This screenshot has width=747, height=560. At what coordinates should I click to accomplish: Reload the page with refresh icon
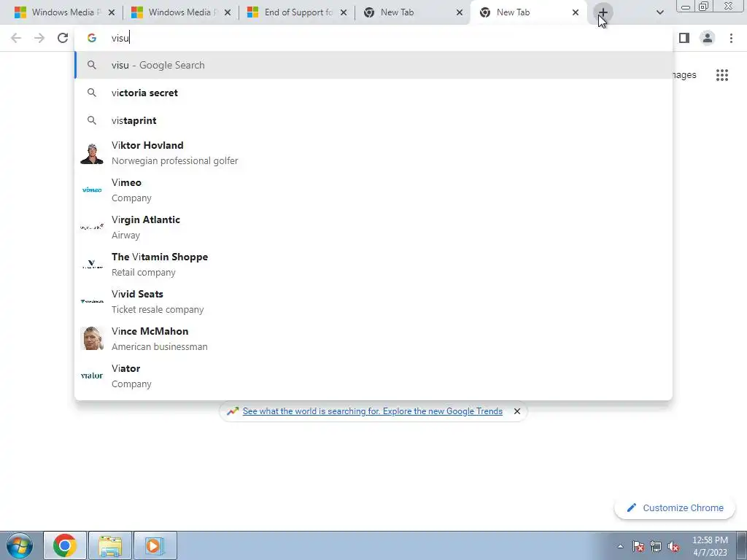click(x=63, y=38)
